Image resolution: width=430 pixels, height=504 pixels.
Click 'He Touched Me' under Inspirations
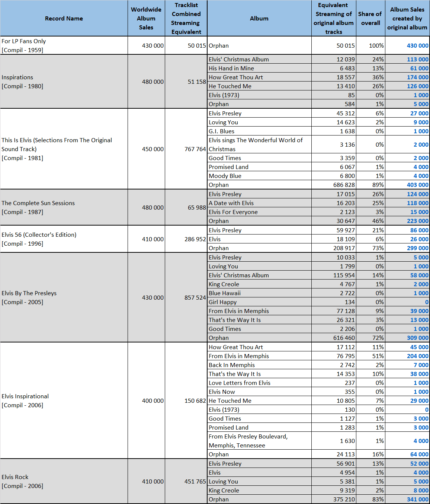point(259,86)
